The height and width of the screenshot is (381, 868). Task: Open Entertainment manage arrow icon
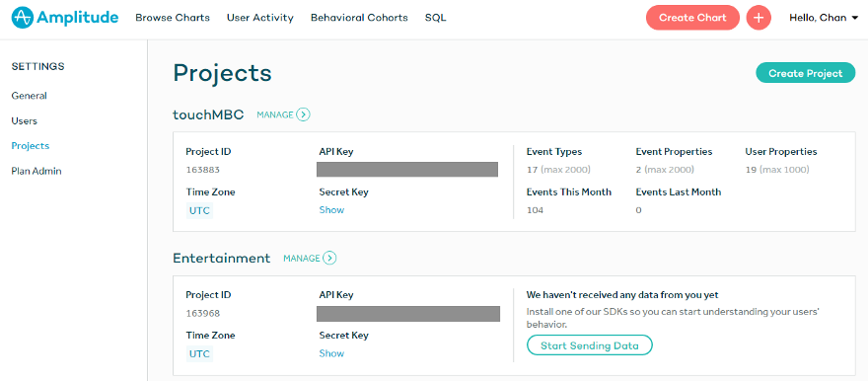pyautogui.click(x=329, y=258)
